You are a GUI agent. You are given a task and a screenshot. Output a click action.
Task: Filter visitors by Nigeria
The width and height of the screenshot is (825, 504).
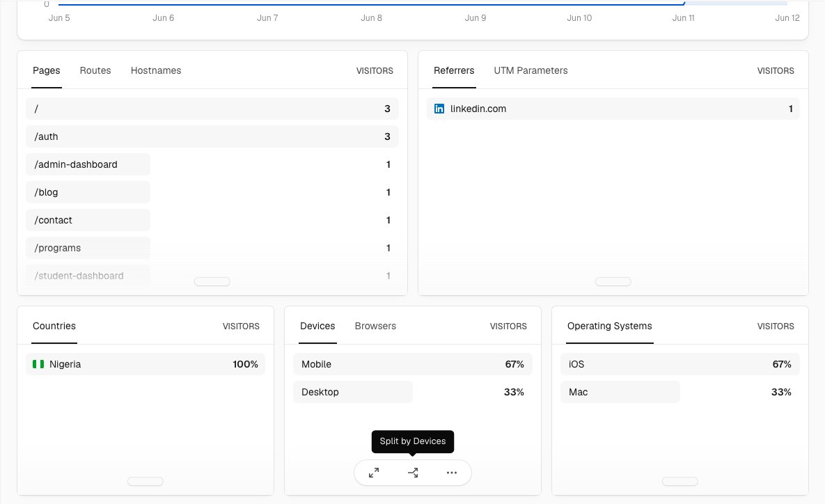point(146,364)
